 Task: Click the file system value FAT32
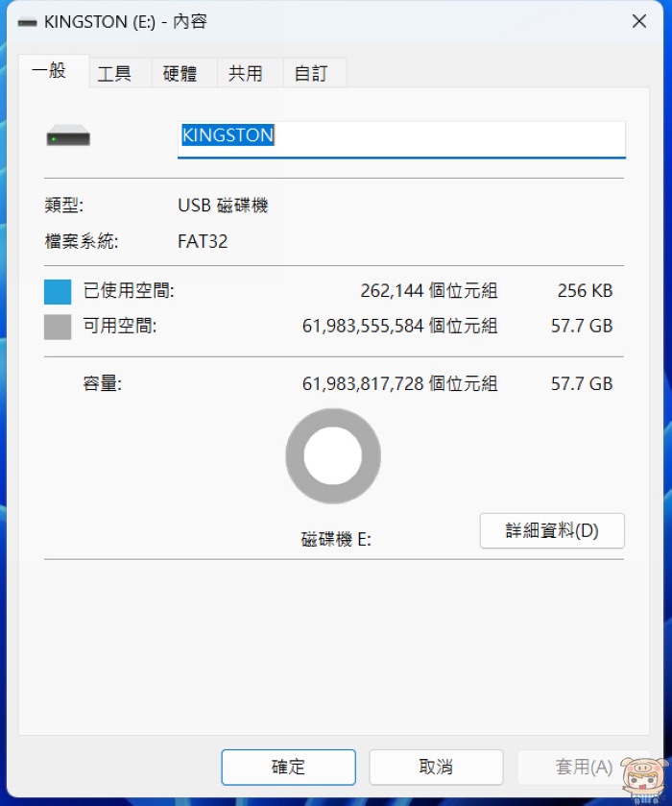pyautogui.click(x=203, y=241)
